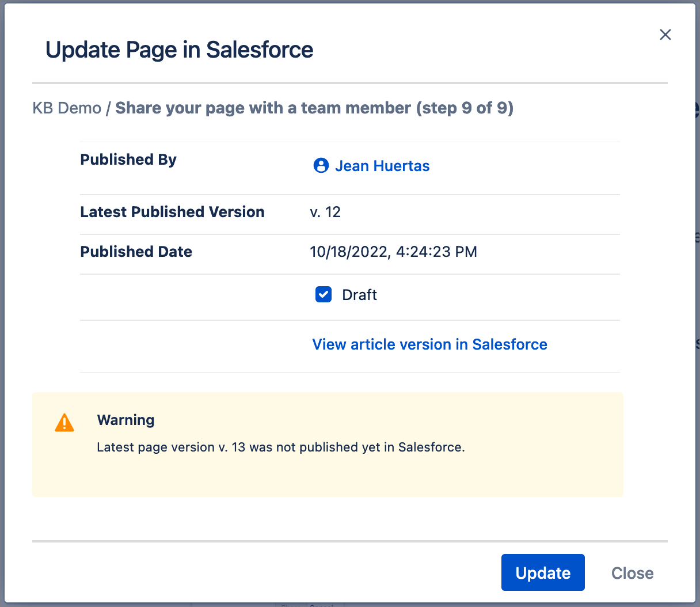Click the Latest Published Version label
Image resolution: width=700 pixels, height=607 pixels.
pyautogui.click(x=172, y=212)
